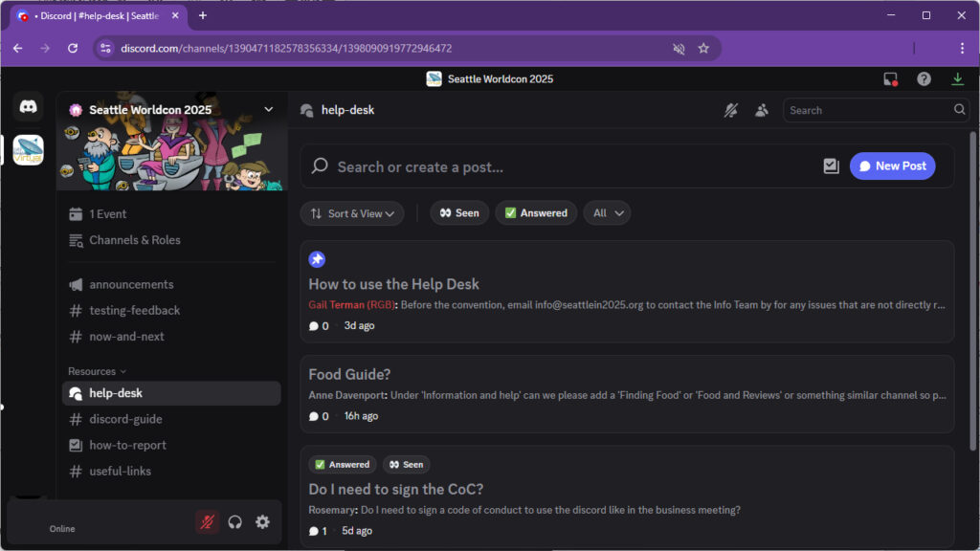This screenshot has height=551, width=980.
Task: Click the '16h ago' timestamp
Action: click(361, 416)
